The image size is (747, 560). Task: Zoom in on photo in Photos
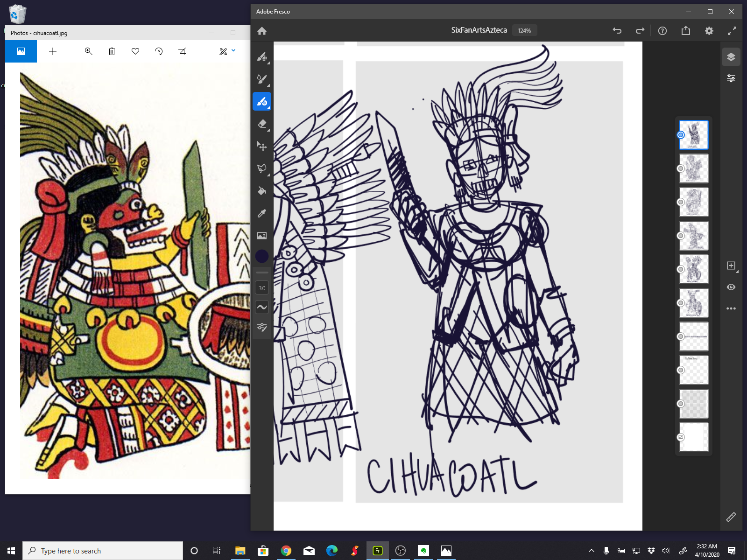(88, 51)
